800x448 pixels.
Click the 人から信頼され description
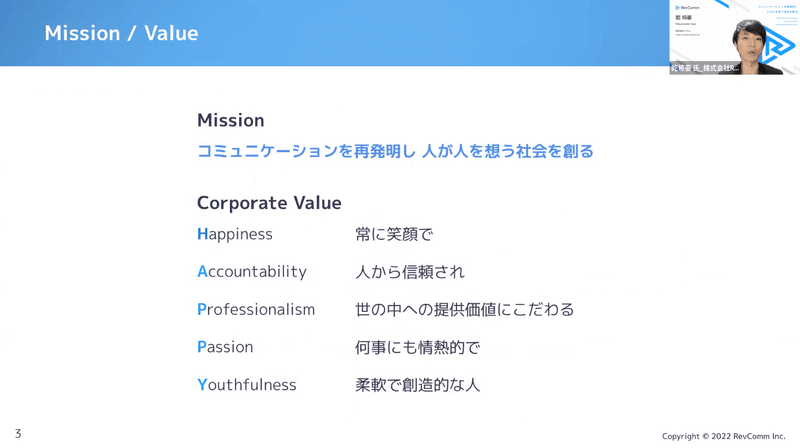click(x=410, y=271)
